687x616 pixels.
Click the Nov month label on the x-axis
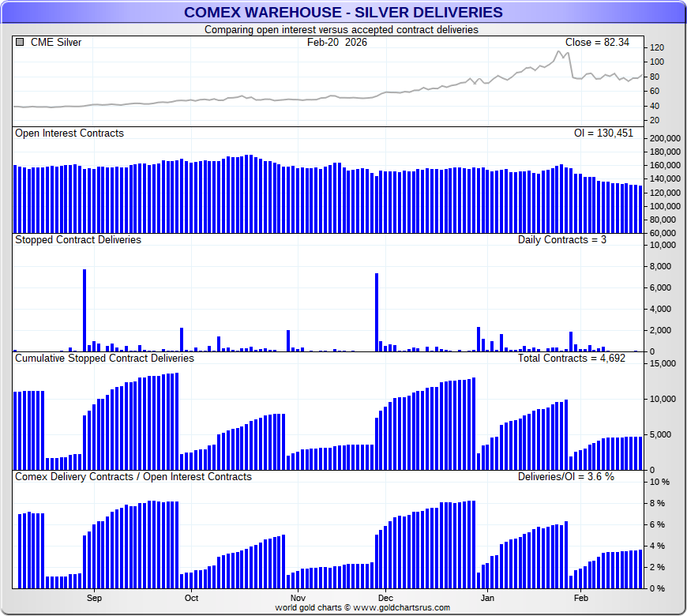point(297,599)
